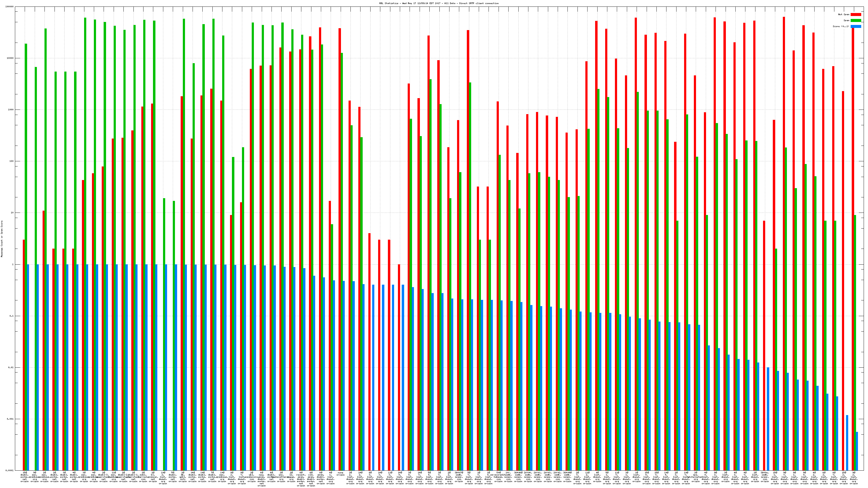The height and width of the screenshot is (488, 868).
Task: Click the 'Not Spam' legend label
Action: 844,14
